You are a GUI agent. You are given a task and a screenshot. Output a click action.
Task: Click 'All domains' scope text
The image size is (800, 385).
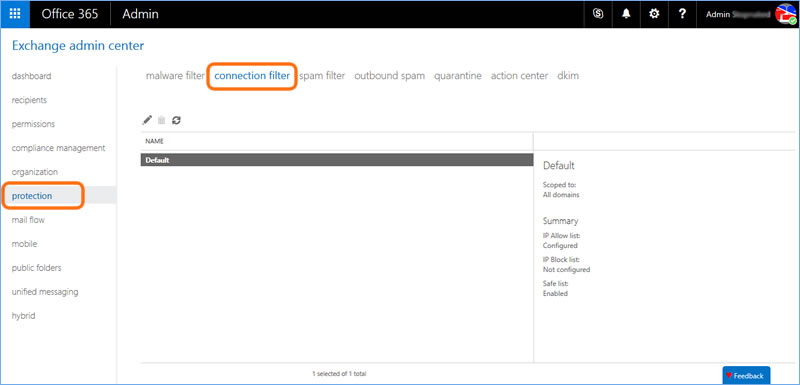pyautogui.click(x=561, y=195)
